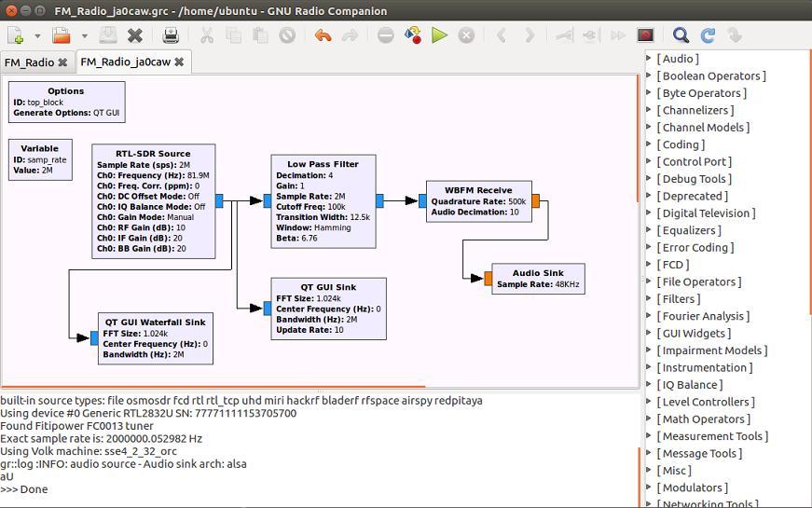
Task: Click the Delete block icon
Action: click(287, 35)
